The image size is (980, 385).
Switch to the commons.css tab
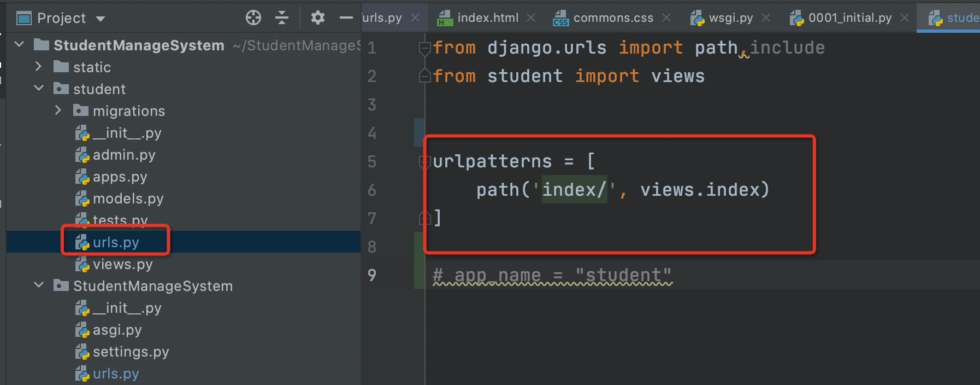[x=613, y=18]
